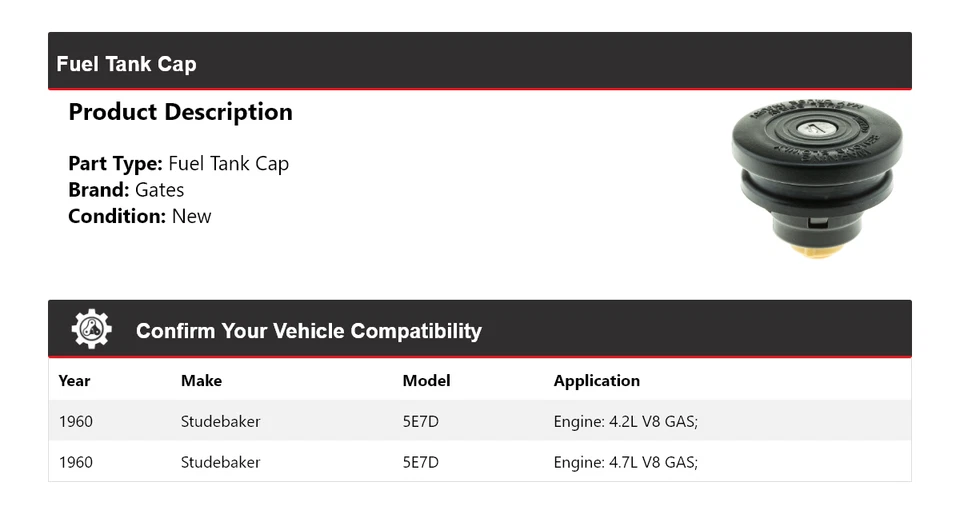
Task: Click the gear compatibility icon
Action: point(91,329)
